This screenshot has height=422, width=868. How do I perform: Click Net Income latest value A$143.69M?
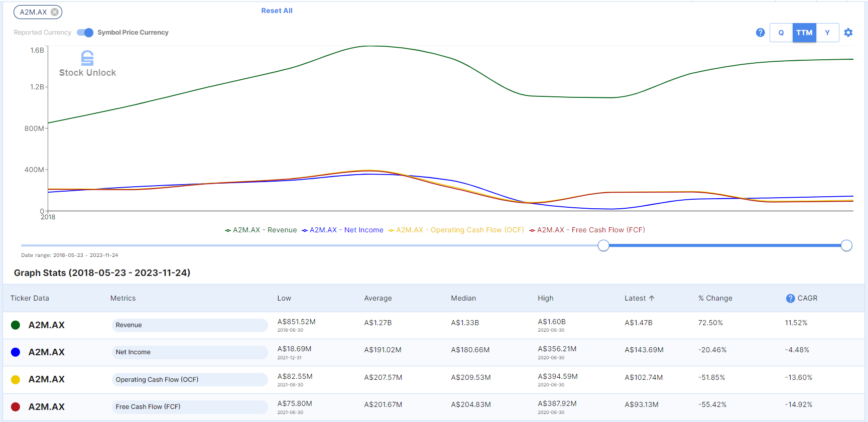644,350
